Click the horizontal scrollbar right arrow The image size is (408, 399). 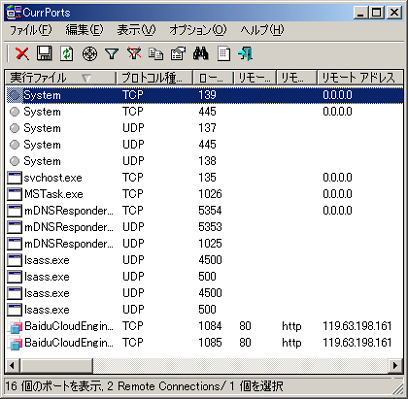coord(395,366)
